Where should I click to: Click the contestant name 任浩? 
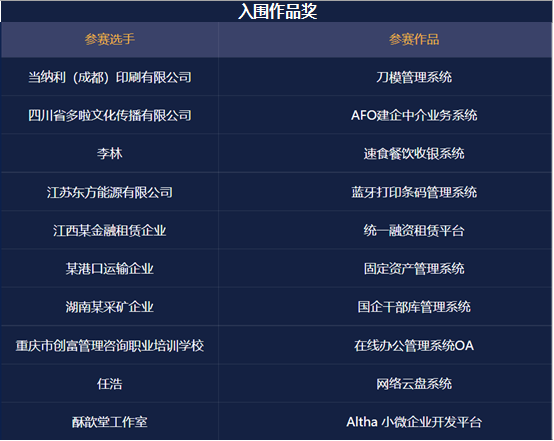[110, 384]
